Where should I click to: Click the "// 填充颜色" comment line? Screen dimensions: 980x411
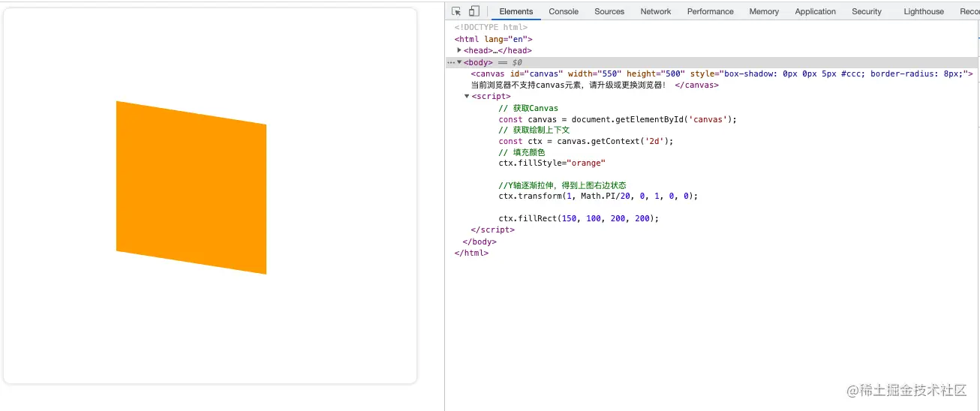[522, 152]
